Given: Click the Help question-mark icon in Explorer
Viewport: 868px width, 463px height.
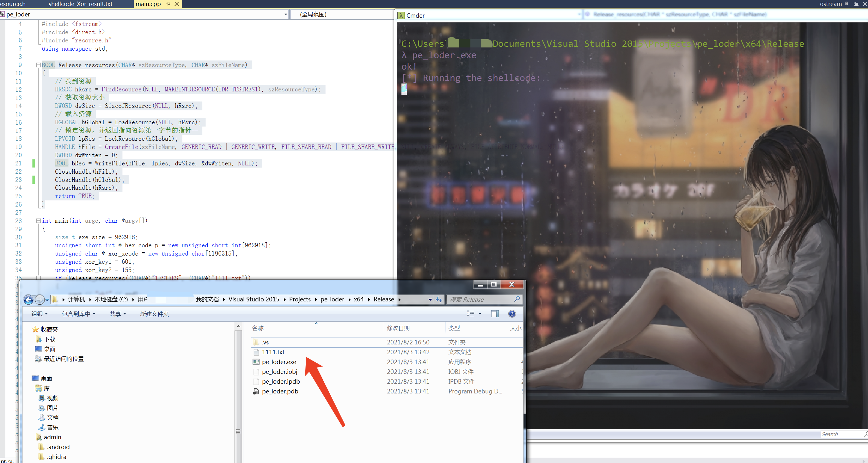Looking at the screenshot, I should (512, 314).
